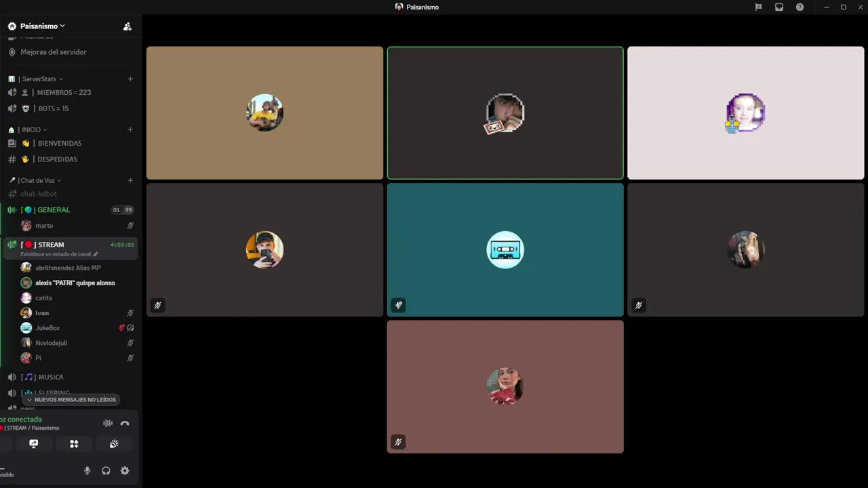
Task: Add a channel to ServerStats category
Action: tap(130, 79)
